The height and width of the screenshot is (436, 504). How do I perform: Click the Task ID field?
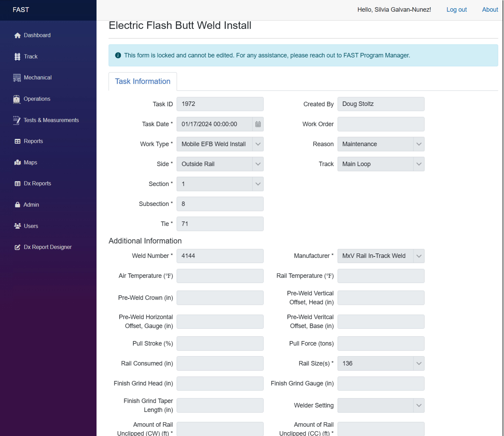click(220, 104)
